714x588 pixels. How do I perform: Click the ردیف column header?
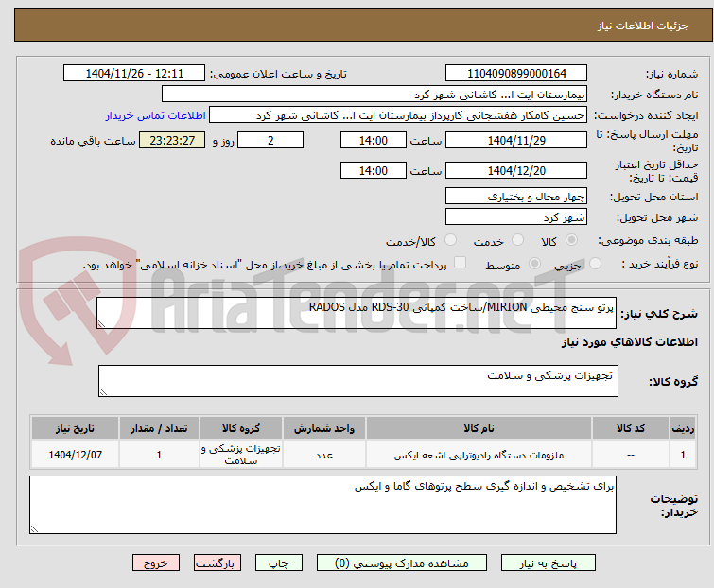(683, 428)
